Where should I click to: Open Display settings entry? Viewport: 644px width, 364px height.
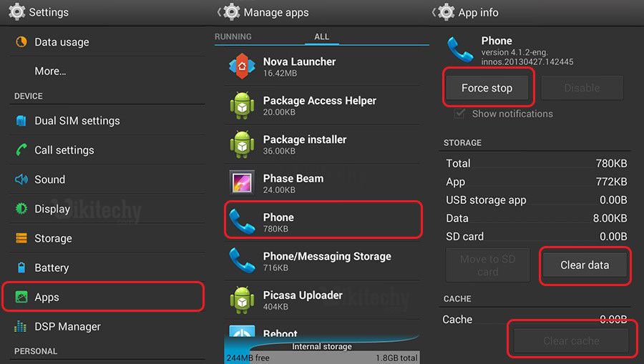[107, 209]
